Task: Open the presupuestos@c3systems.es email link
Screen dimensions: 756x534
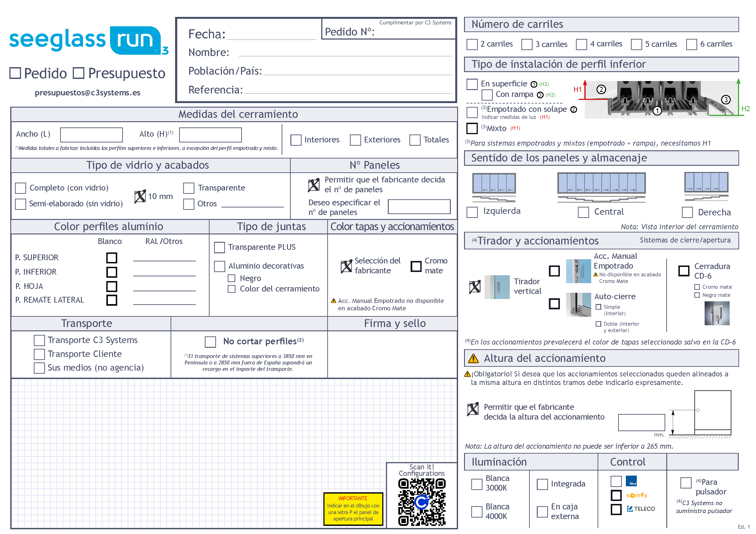Action: coord(88,93)
